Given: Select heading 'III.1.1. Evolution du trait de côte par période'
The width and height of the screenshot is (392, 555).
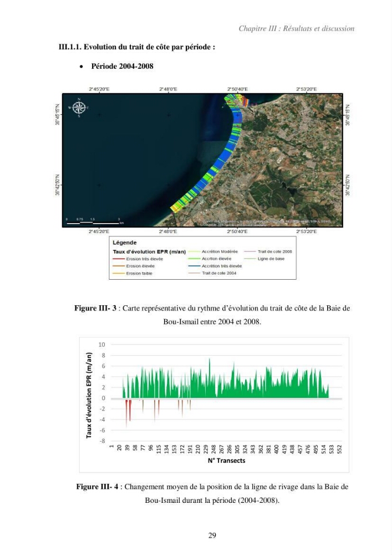Looking at the screenshot, I should [x=136, y=47].
